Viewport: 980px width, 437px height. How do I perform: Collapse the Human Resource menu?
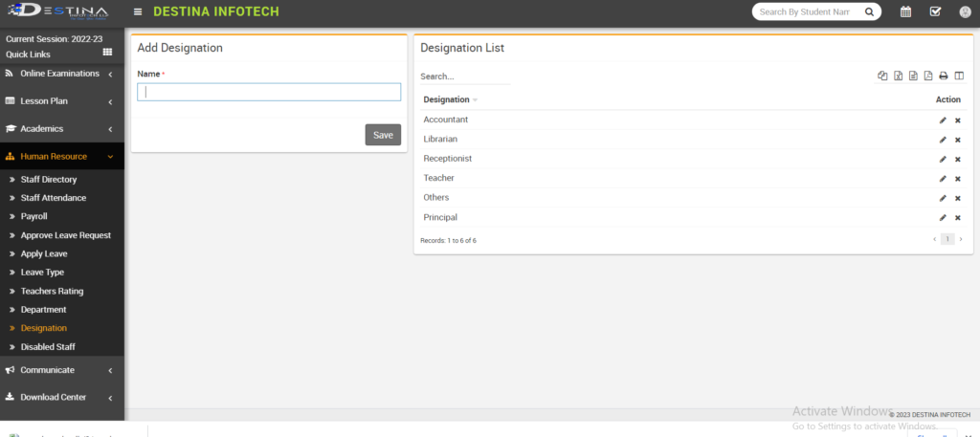[x=61, y=157]
